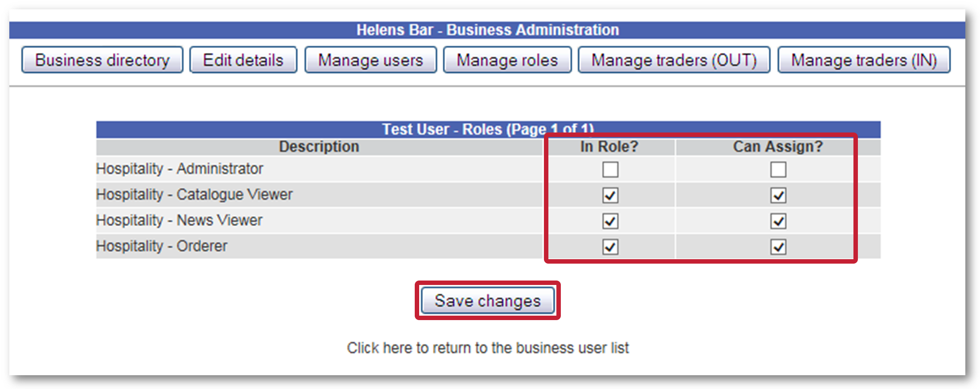Screen dimensions: 980x389
Task: Uncheck In Role for Hospitality - Orderer
Action: coord(611,247)
